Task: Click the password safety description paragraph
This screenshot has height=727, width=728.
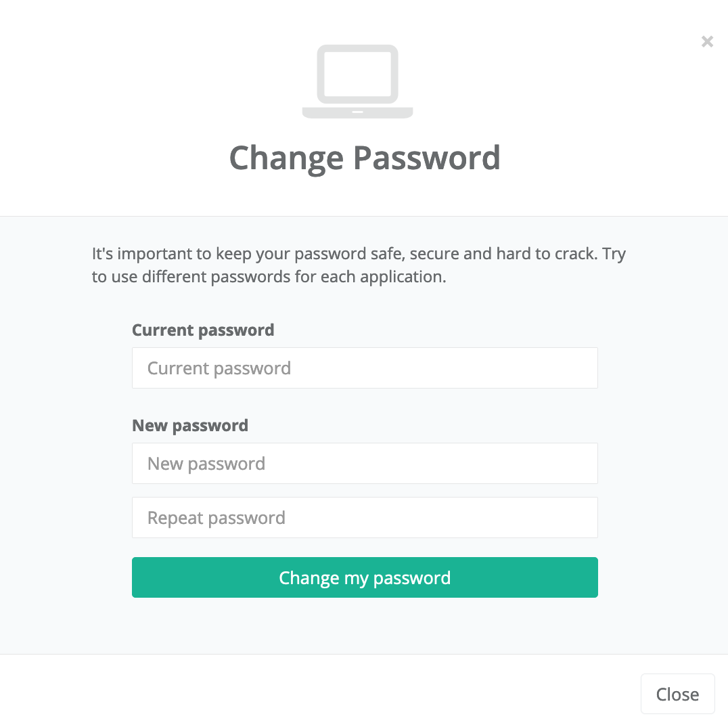Action: coord(359,265)
